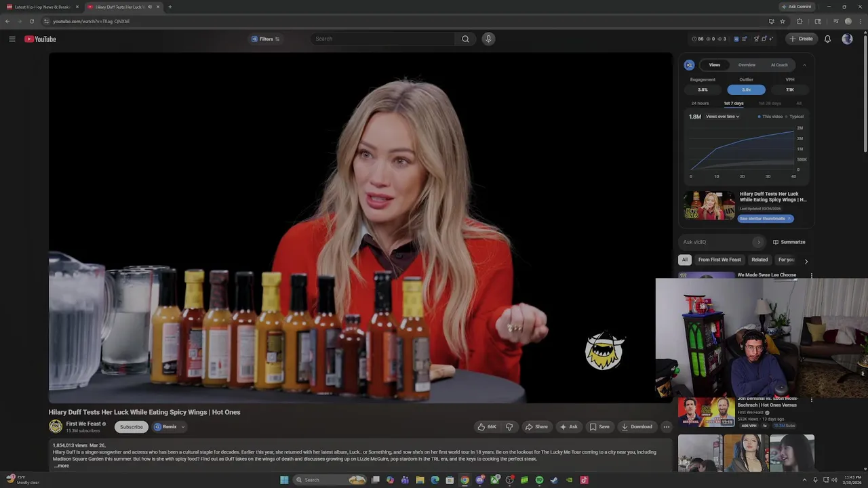Viewport: 868px width, 488px height.
Task: Switch to the AI Coach tab
Action: [x=779, y=65]
